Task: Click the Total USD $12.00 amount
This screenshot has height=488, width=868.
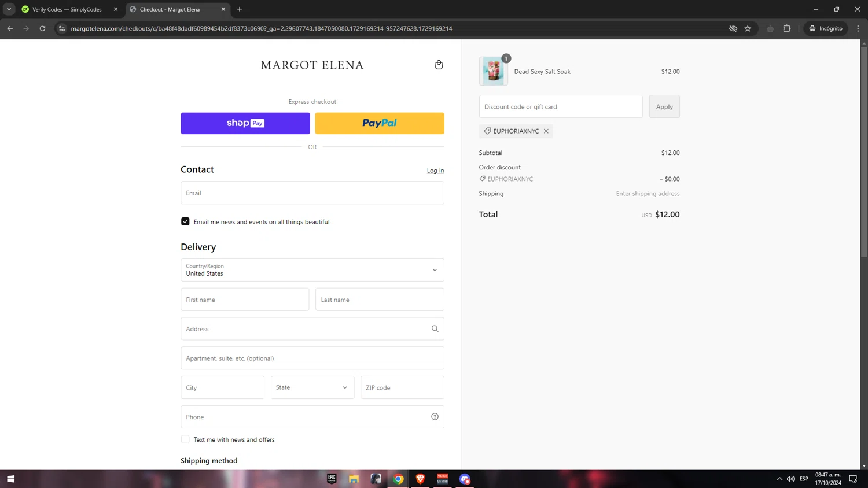Action: point(660,215)
